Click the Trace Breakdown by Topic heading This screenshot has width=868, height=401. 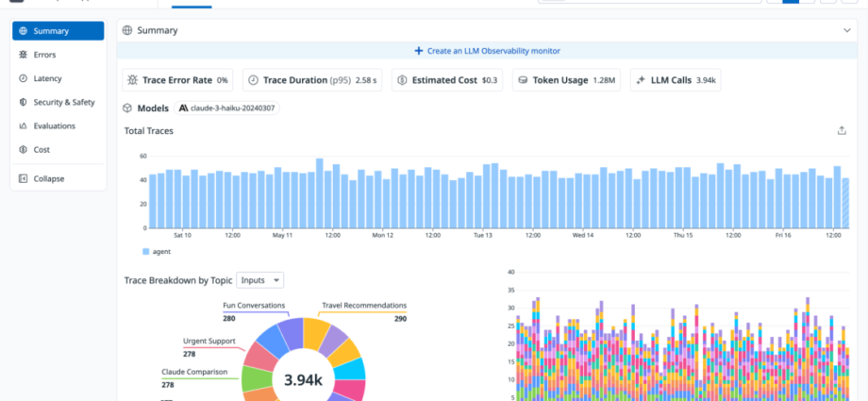(x=178, y=280)
